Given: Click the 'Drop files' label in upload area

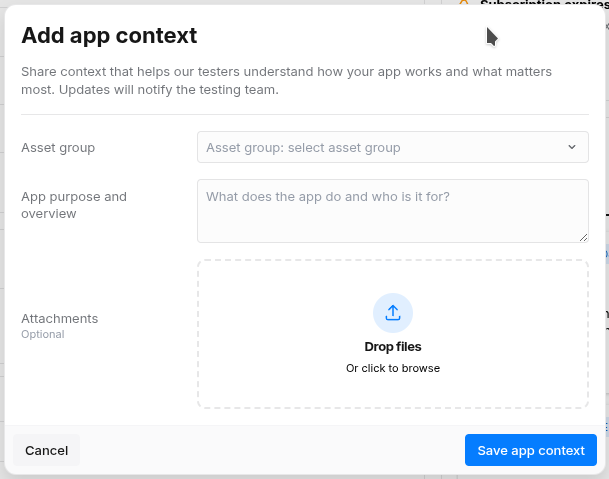Looking at the screenshot, I should click(393, 347).
